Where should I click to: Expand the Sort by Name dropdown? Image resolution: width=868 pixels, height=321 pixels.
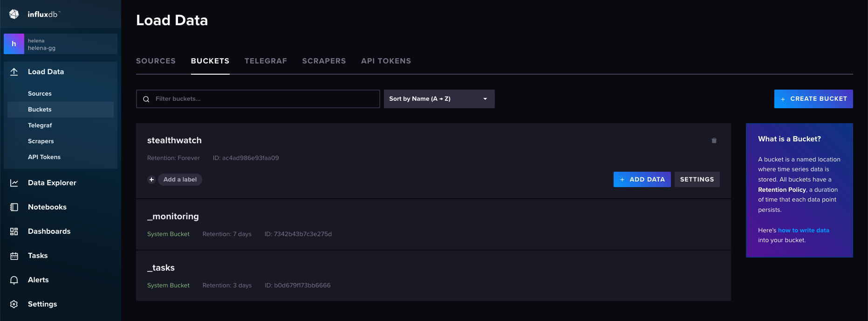click(x=439, y=99)
